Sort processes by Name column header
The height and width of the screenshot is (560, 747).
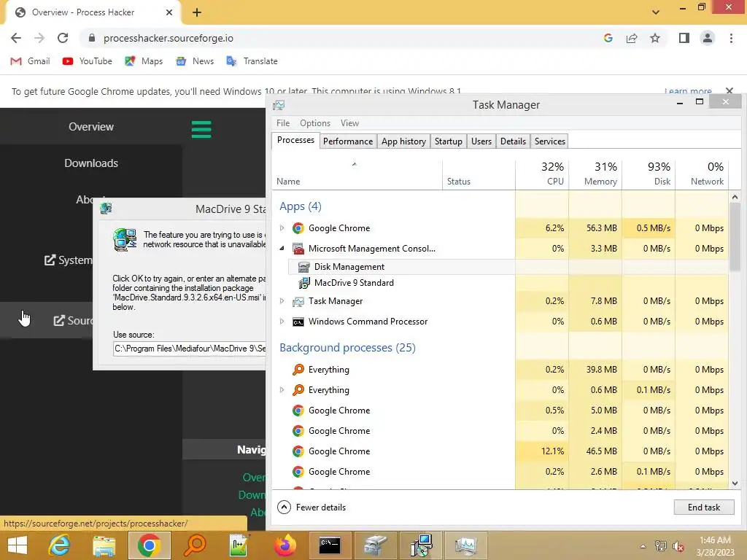[x=357, y=174]
